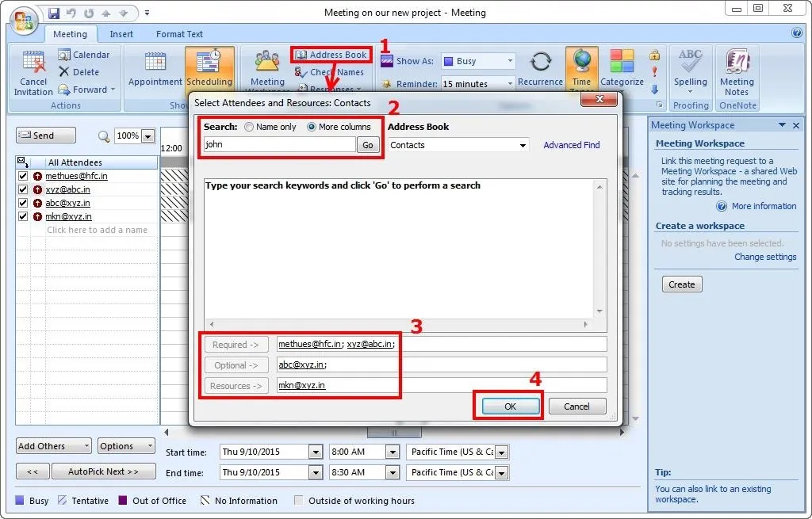Select the Name only search option
The image size is (812, 519).
point(249,127)
